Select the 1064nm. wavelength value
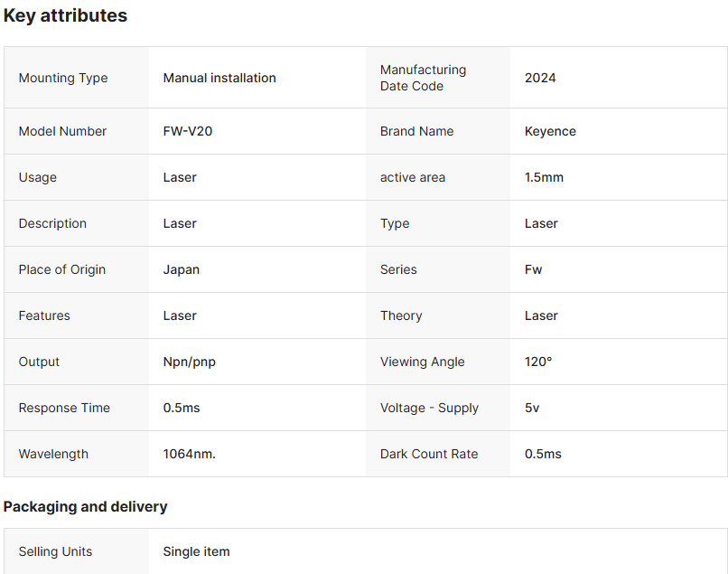The width and height of the screenshot is (728, 574). point(190,454)
